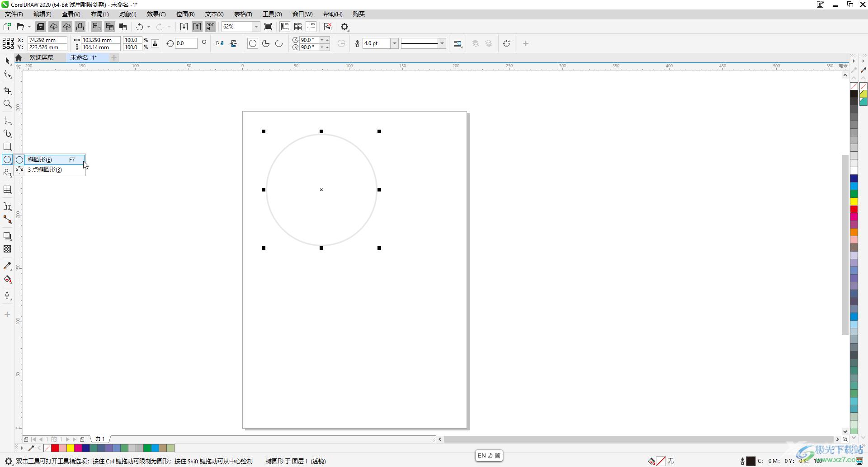Image resolution: width=868 pixels, height=467 pixels.
Task: Mirror the ellipse horizontally
Action: click(x=220, y=43)
